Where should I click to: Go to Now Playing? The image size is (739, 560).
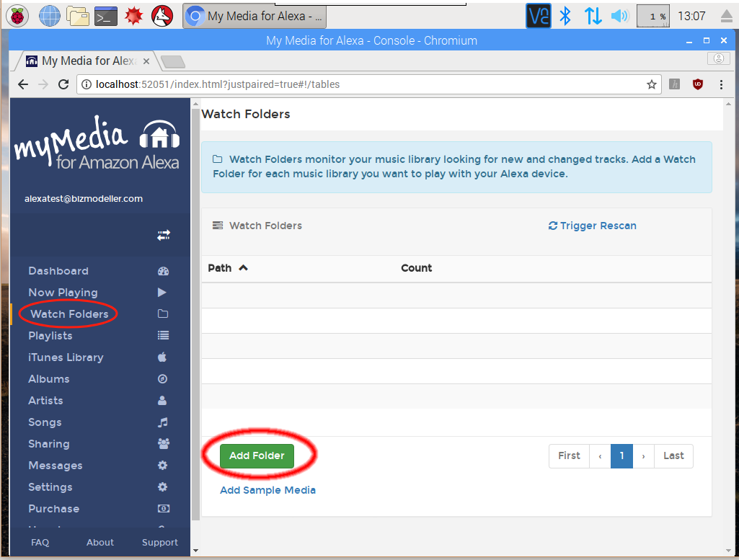coord(63,293)
